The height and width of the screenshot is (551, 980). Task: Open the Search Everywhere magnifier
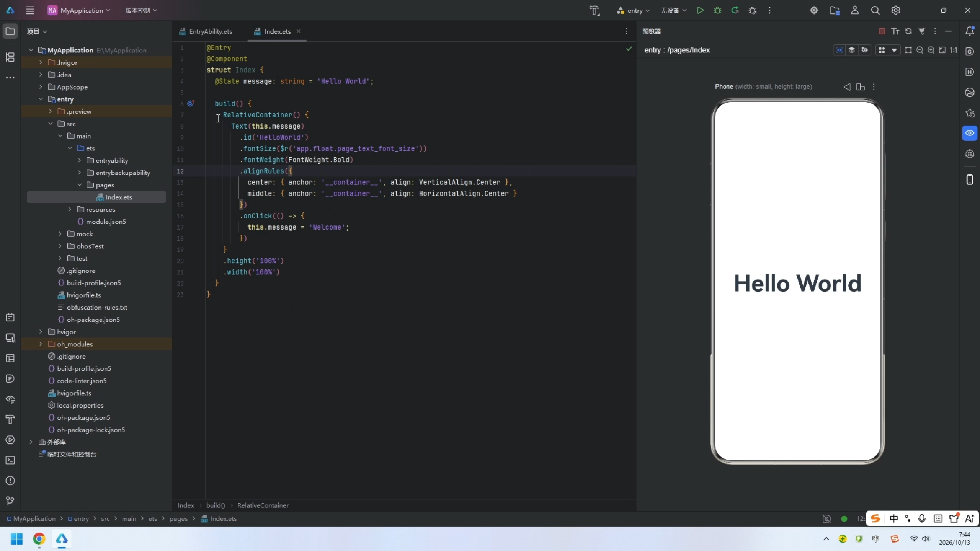(875, 10)
